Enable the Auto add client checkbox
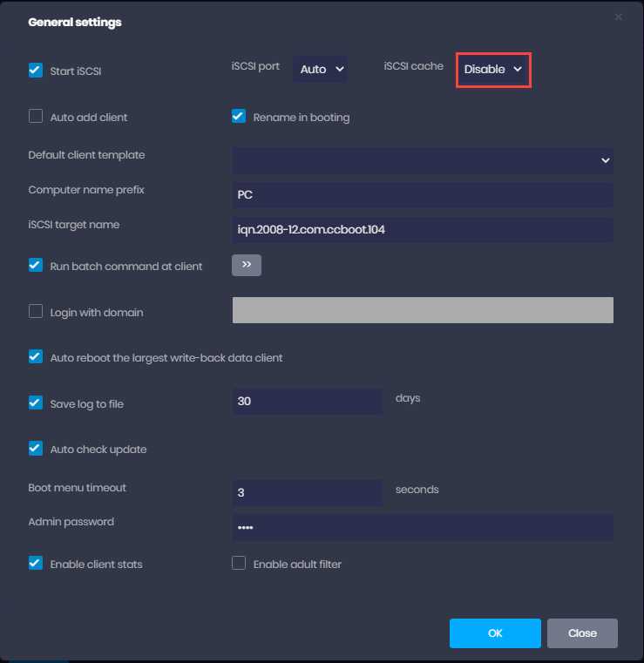This screenshot has width=644, height=663. pyautogui.click(x=36, y=116)
